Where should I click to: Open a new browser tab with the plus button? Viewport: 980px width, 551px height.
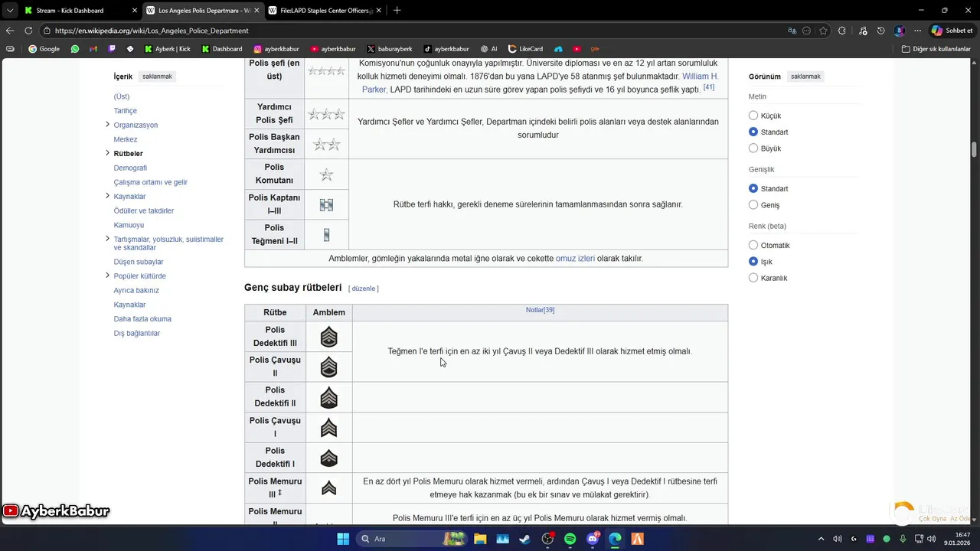pos(397,11)
